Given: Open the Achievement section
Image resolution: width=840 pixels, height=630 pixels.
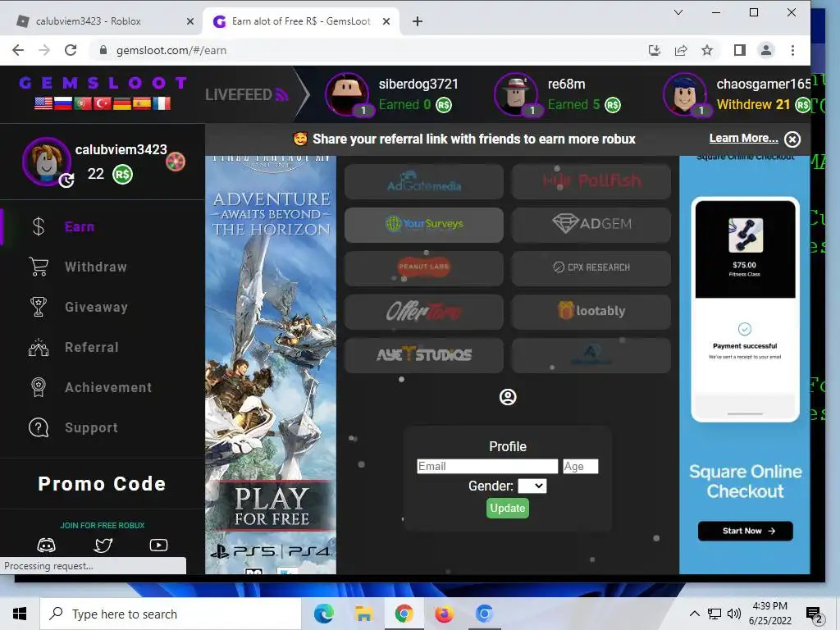Looking at the screenshot, I should point(107,387).
